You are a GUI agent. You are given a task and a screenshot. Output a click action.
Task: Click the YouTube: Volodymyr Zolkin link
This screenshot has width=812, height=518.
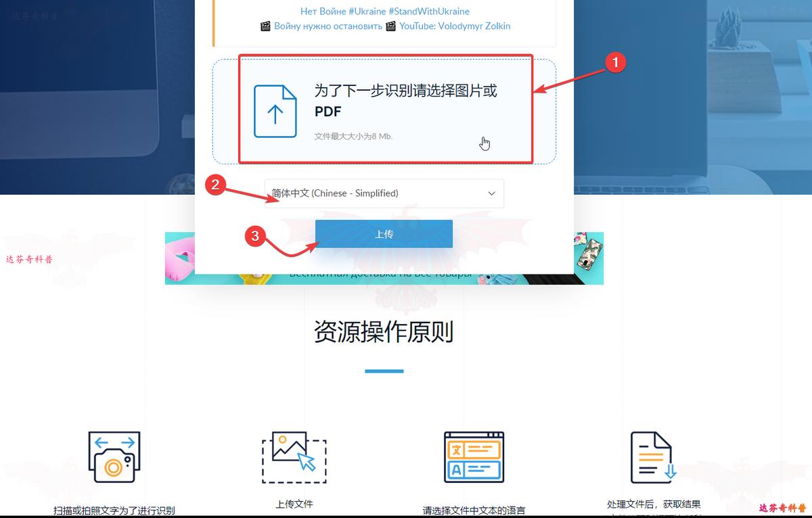[x=454, y=26]
